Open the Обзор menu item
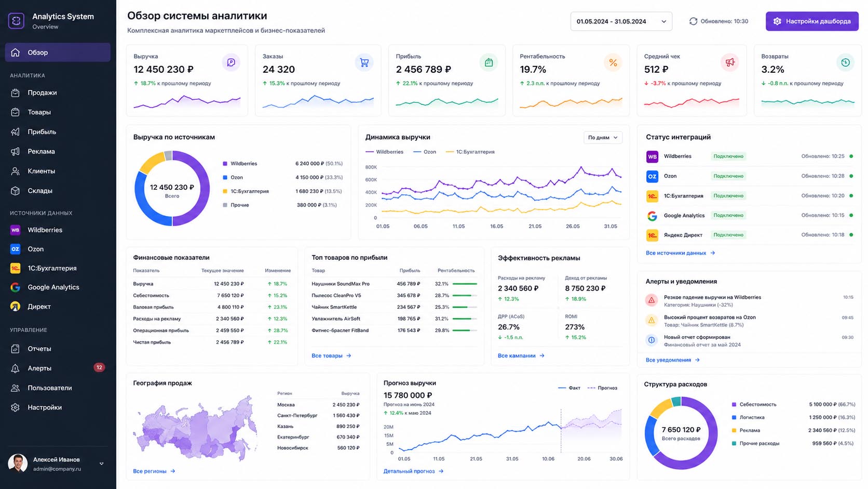The height and width of the screenshot is (489, 868). (x=58, y=52)
